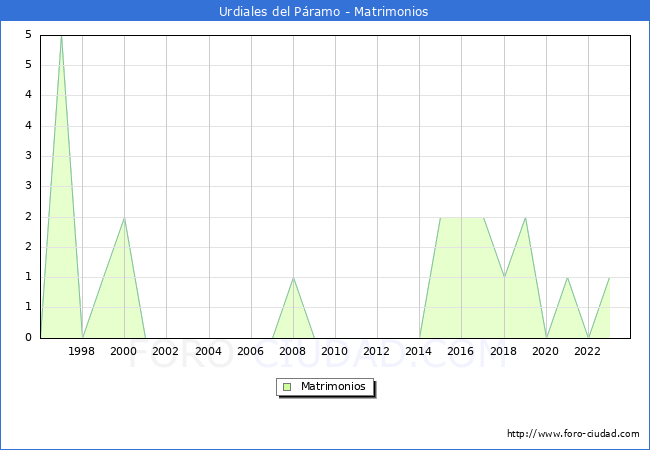Screen dimensions: 650x450
Task: Click the 2021 peak data point
Action: click(x=568, y=278)
